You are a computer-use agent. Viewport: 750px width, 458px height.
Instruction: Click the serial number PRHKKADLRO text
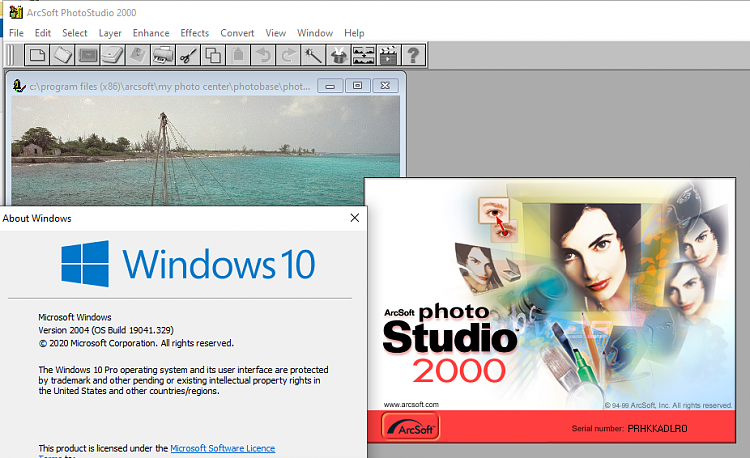(657, 428)
